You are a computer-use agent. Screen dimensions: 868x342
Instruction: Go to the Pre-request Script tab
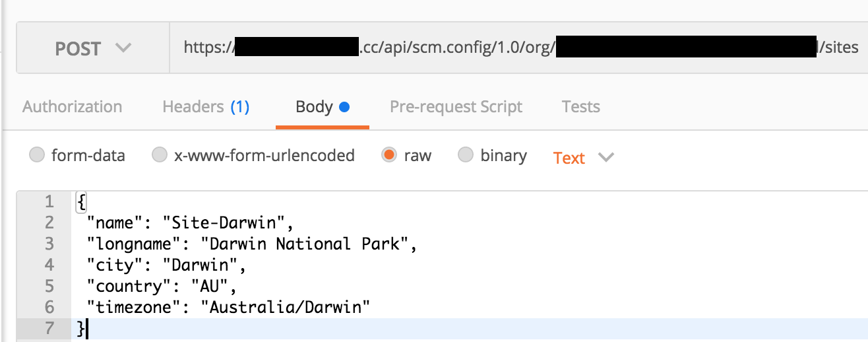tap(456, 107)
